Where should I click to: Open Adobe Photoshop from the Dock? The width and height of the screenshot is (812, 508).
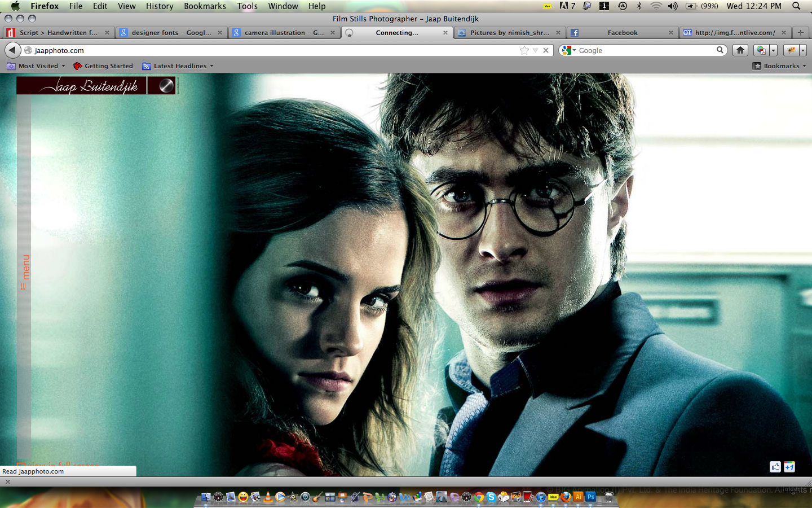pos(590,497)
